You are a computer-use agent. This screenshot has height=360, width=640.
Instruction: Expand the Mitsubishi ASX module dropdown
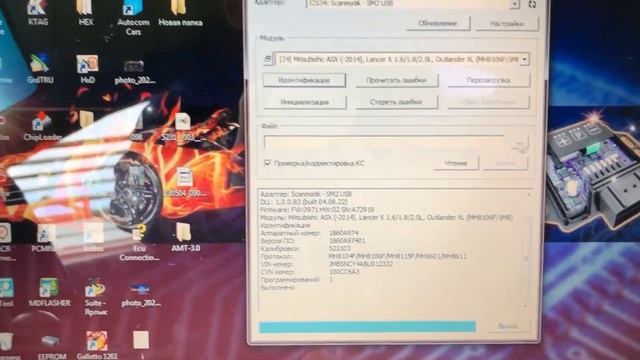click(524, 60)
